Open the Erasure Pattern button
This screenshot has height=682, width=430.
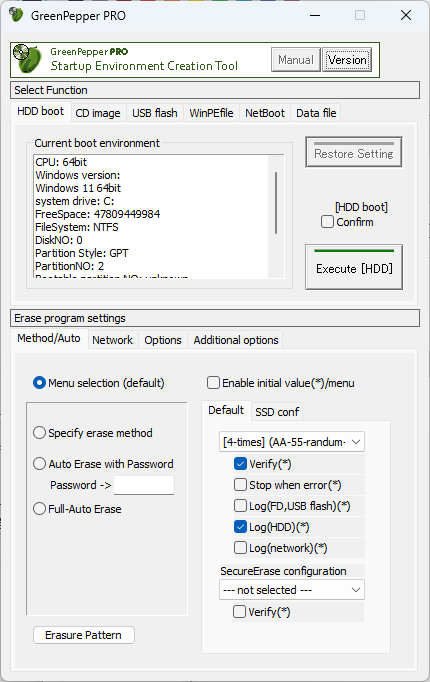(83, 635)
